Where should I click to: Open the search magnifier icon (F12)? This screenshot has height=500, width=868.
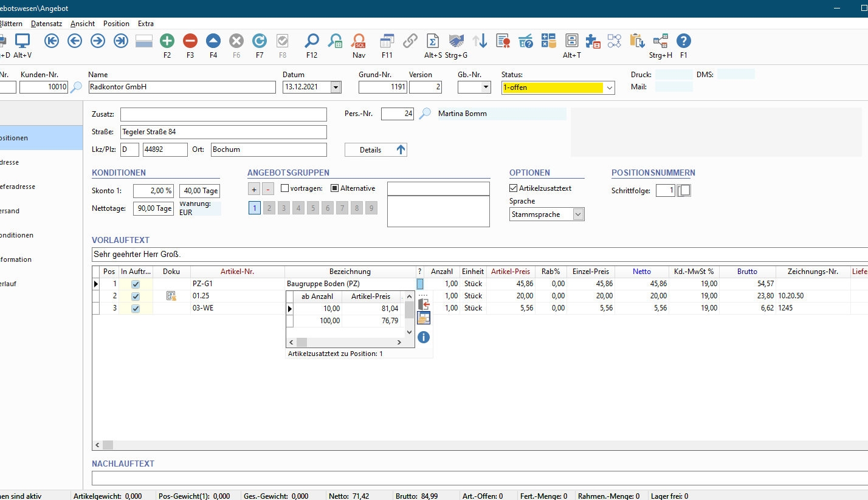[x=312, y=41]
